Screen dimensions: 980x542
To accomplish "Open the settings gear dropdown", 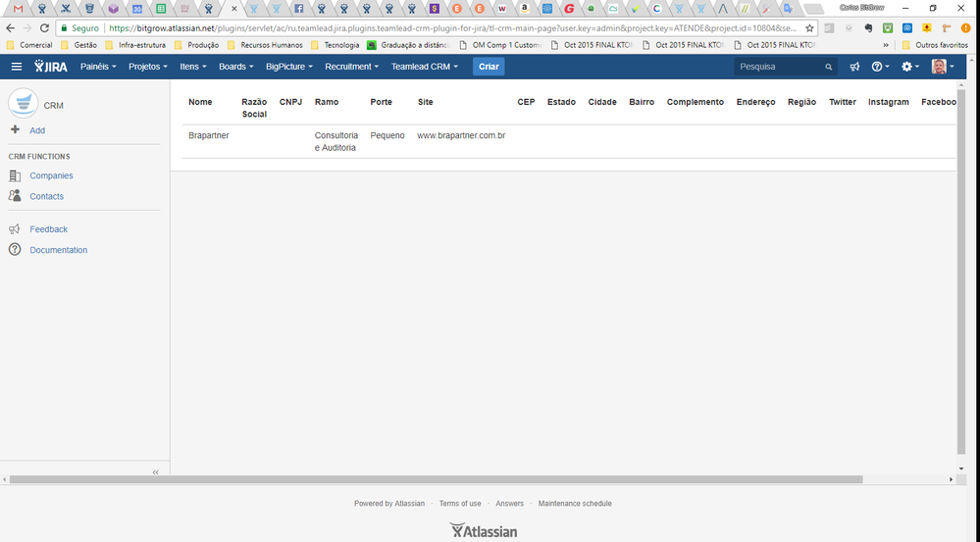I will [x=910, y=67].
